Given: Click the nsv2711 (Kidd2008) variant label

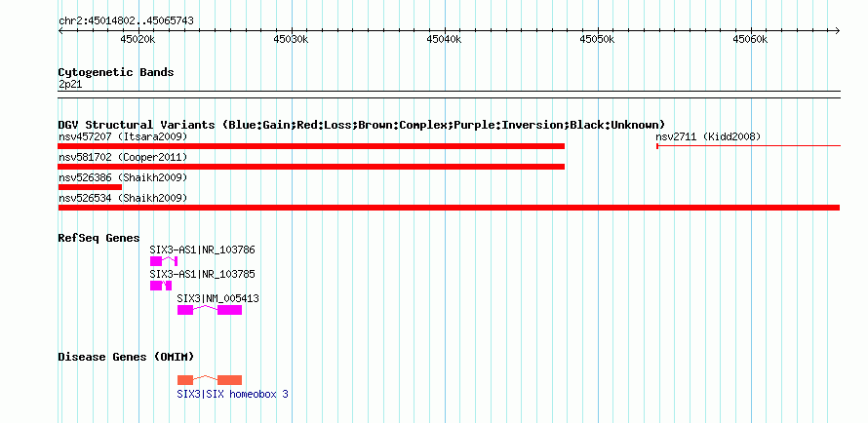Looking at the screenshot, I should pos(708,136).
